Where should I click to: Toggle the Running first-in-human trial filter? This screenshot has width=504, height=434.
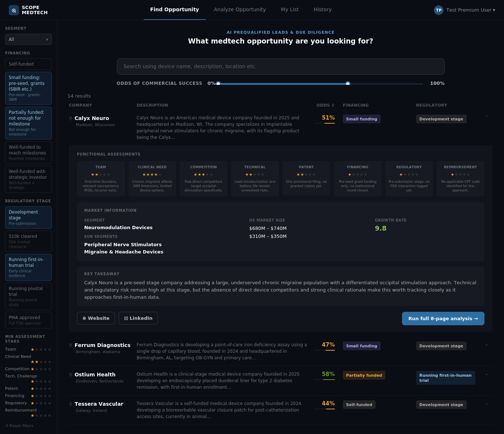28,267
